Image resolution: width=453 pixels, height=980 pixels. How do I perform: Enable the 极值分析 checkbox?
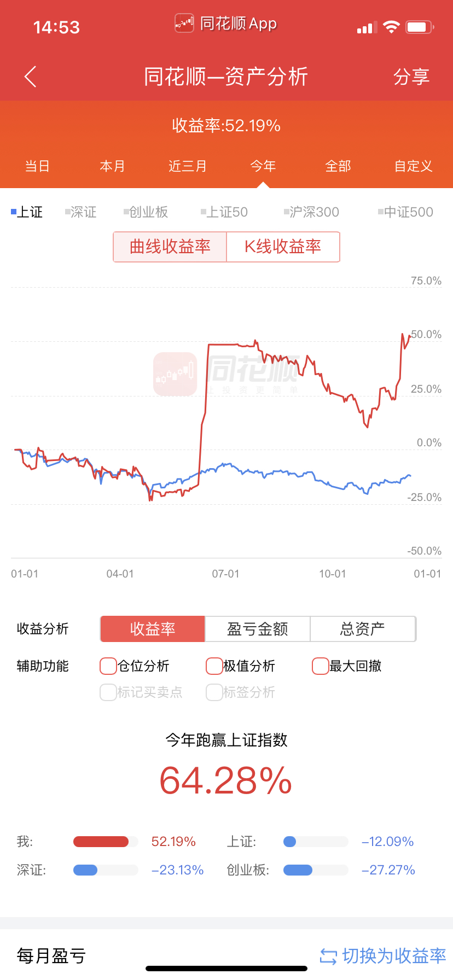214,666
